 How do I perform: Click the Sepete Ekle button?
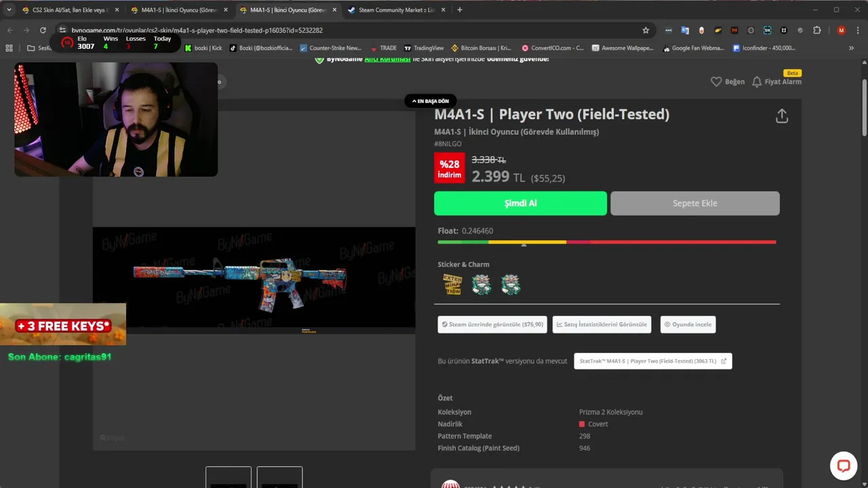(x=695, y=203)
